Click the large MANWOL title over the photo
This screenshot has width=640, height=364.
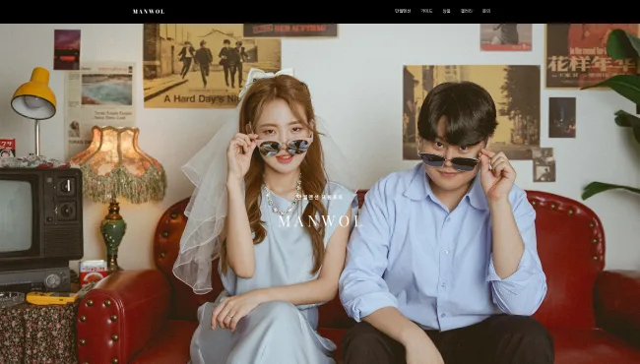pyautogui.click(x=320, y=221)
